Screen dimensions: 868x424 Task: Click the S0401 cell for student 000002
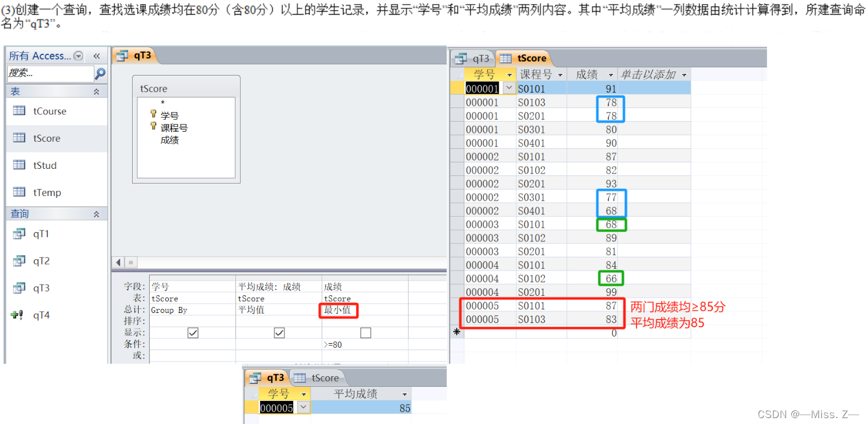click(x=541, y=211)
